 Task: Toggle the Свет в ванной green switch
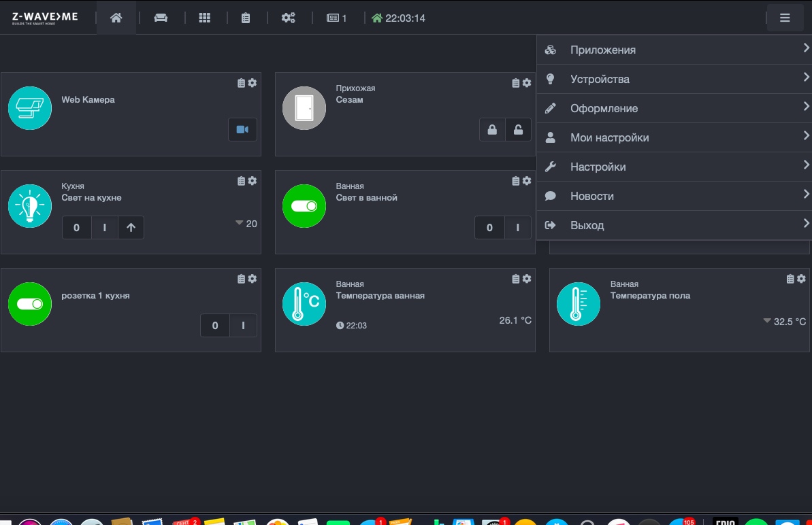(x=304, y=206)
